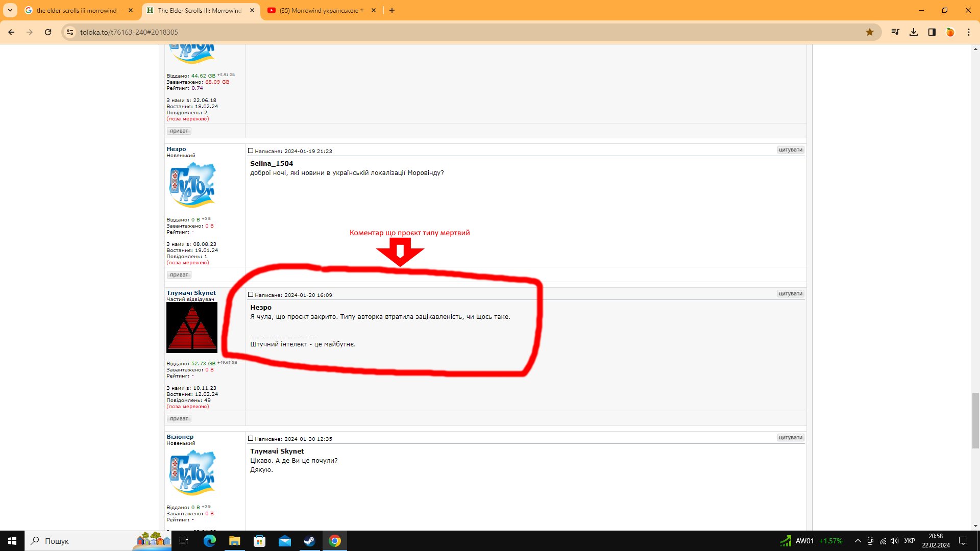Click the page vertical scrollbar thumb
The image size is (980, 551).
pos(975,420)
